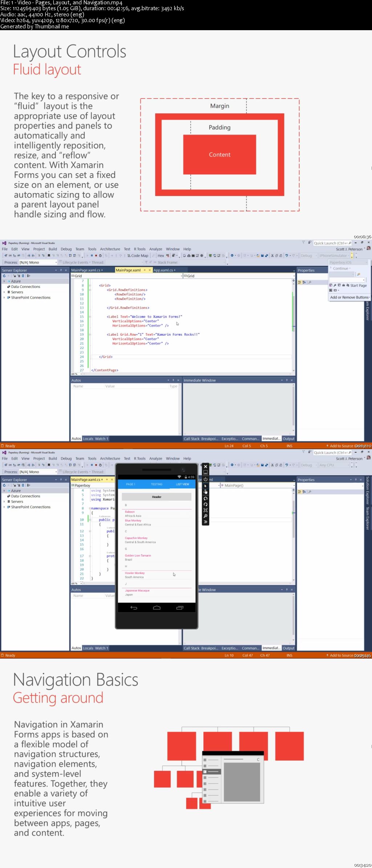Open the iPhoneSimulator platform dropdown
The image size is (372, 868).
tap(334, 256)
